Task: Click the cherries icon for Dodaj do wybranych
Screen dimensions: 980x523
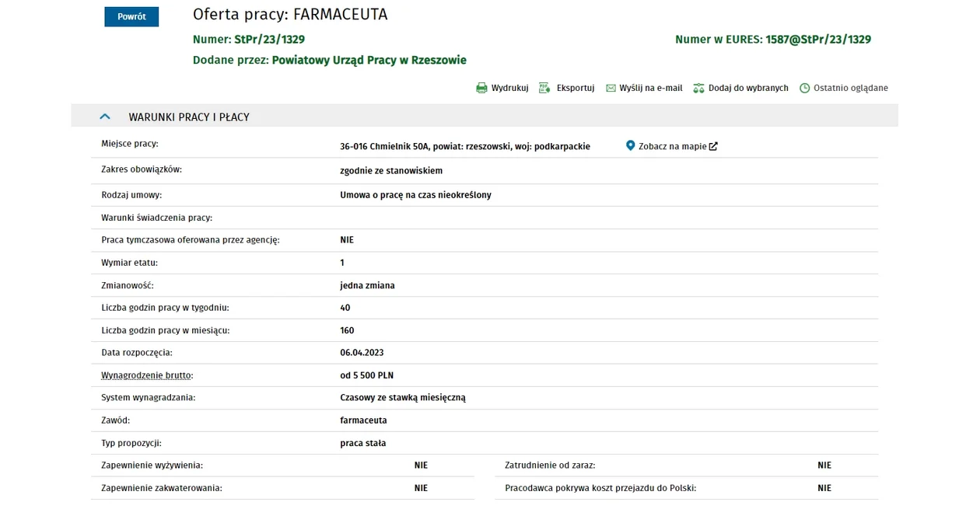Action: [698, 89]
